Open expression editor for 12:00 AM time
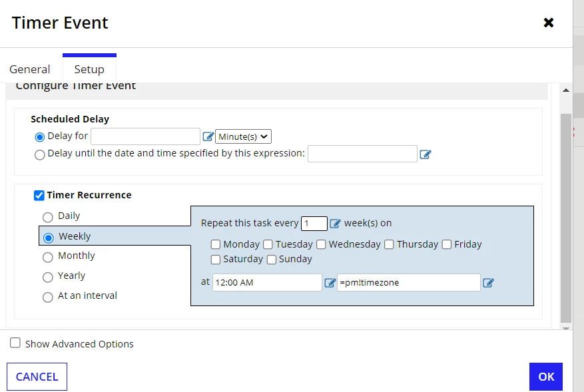The image size is (584, 392). pyautogui.click(x=330, y=283)
